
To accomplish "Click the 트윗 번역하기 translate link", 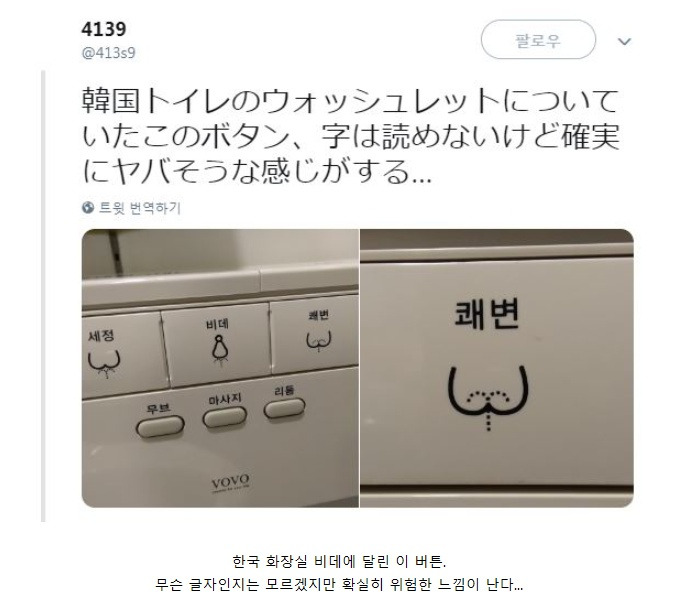I will [140, 207].
